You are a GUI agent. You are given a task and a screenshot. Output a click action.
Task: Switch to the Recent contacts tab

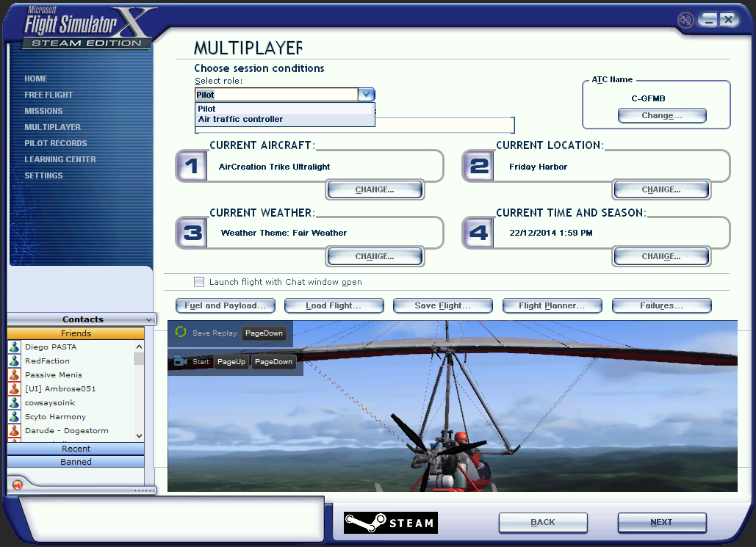coord(76,449)
